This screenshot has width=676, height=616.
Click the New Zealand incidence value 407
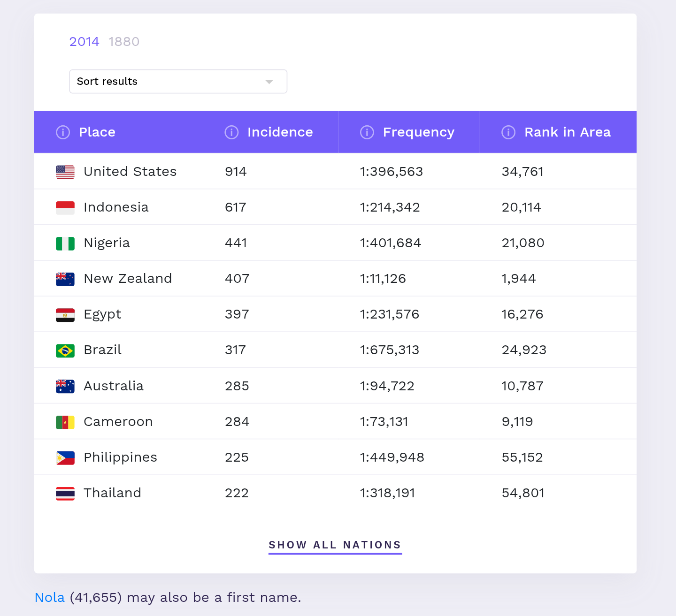[x=237, y=279]
